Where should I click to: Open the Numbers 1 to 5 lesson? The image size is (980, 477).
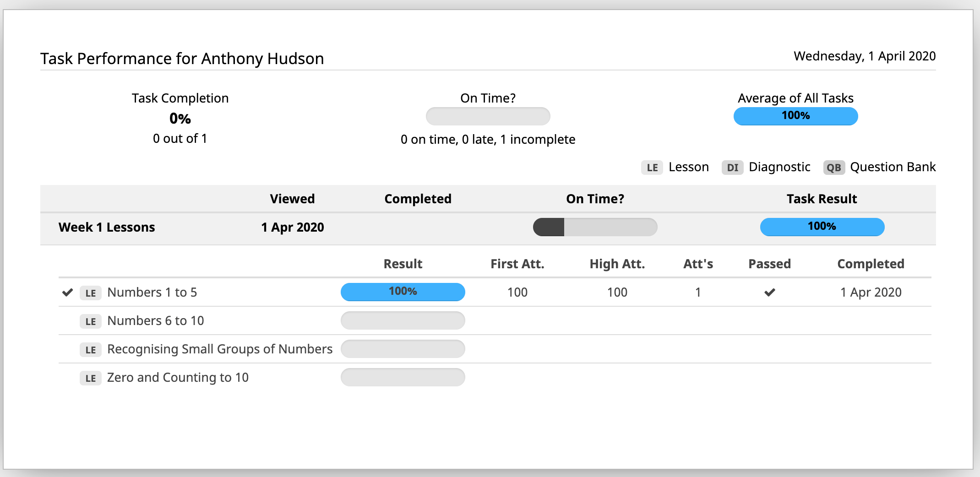point(152,293)
